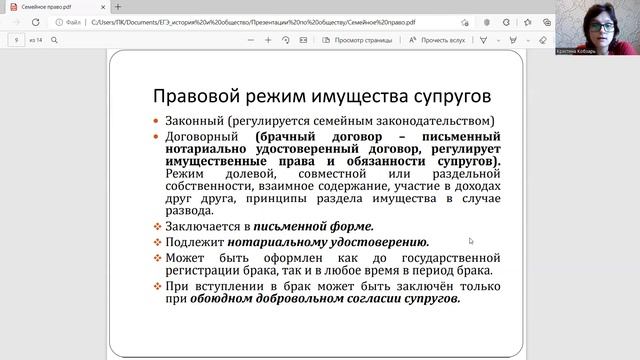Click the bullet starting with 'Законный'

330,121
